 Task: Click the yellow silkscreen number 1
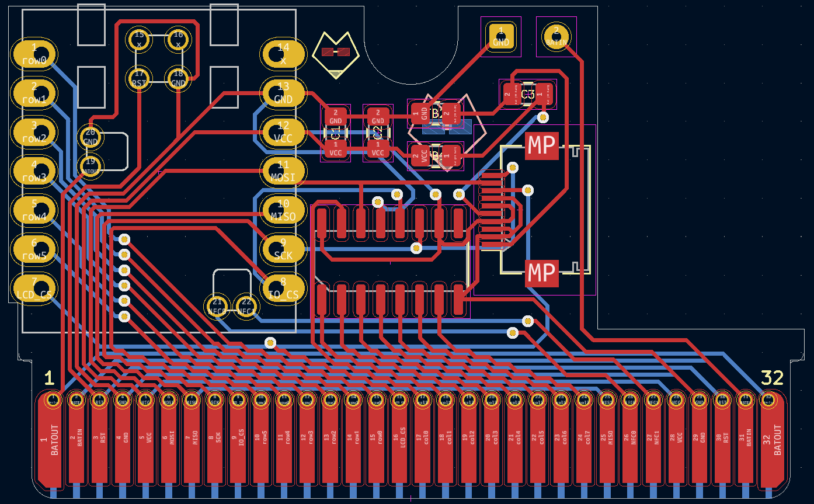click(x=50, y=378)
